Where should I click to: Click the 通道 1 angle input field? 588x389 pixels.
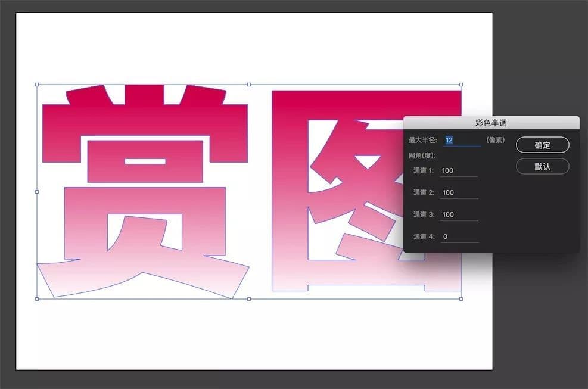[459, 170]
